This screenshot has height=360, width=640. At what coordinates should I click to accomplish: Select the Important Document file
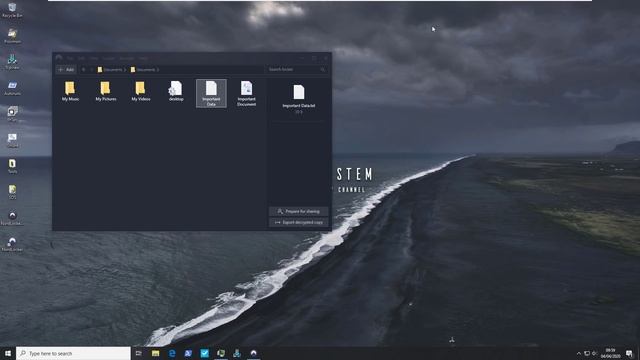[247, 93]
